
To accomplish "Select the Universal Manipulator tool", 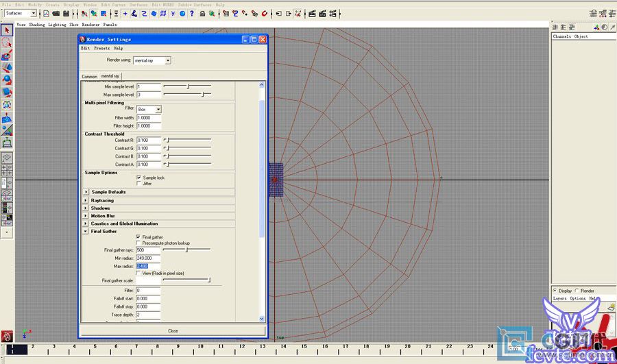I will click(7, 105).
